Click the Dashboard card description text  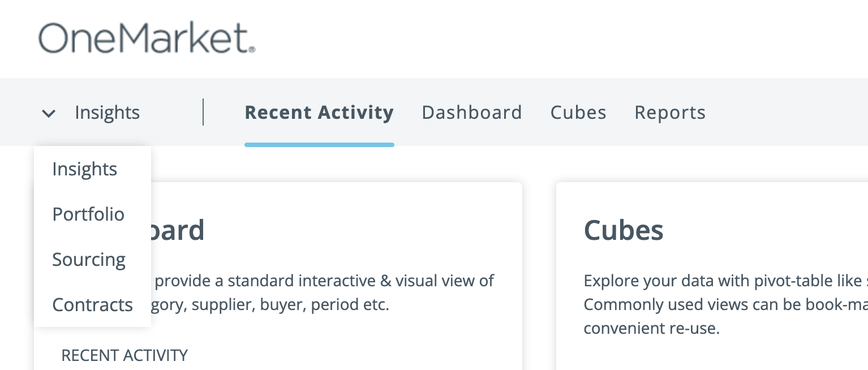(340, 292)
